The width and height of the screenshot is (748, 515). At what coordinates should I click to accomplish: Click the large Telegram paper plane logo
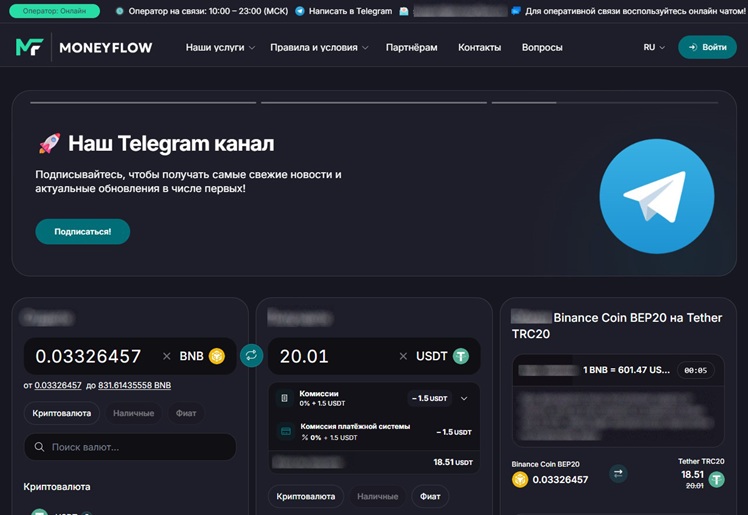(657, 196)
